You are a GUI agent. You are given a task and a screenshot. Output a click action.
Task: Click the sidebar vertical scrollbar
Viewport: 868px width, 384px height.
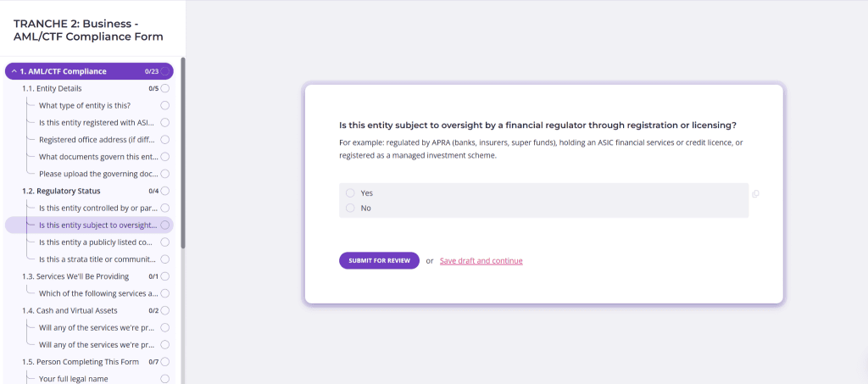pyautogui.click(x=183, y=153)
